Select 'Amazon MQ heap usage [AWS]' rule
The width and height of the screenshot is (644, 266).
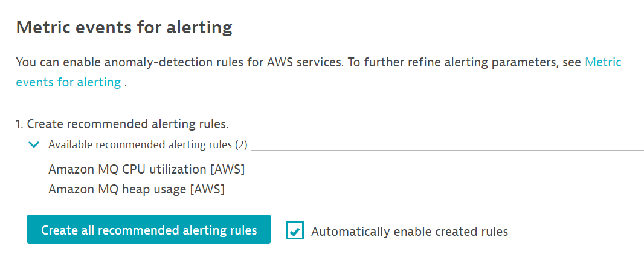(137, 189)
